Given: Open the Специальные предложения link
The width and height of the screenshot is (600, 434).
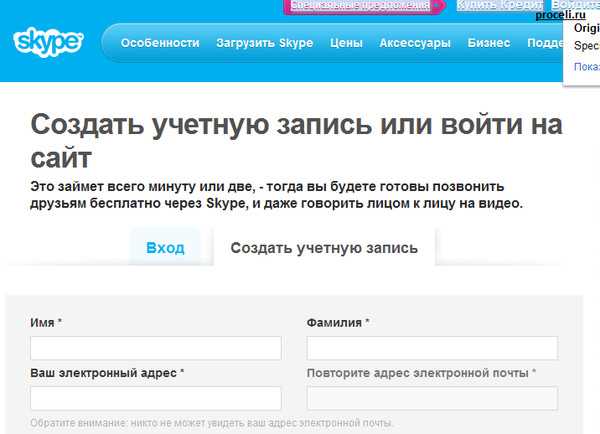Looking at the screenshot, I should 360,5.
